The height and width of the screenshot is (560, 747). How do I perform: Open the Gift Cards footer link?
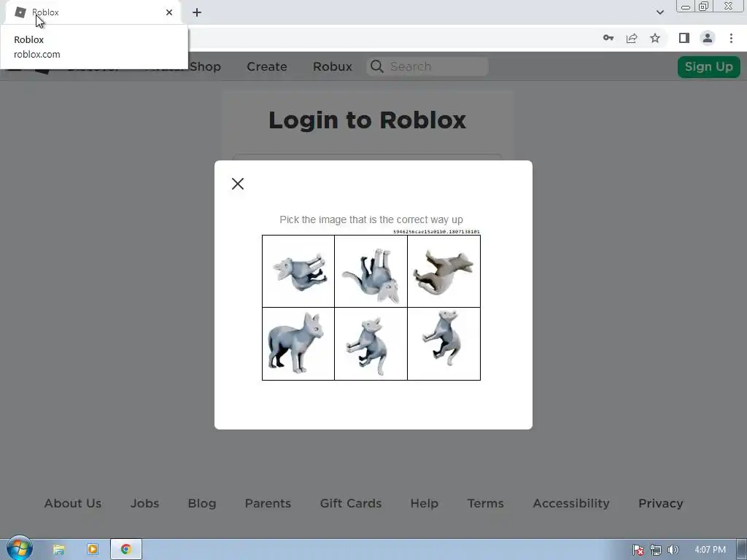tap(351, 503)
